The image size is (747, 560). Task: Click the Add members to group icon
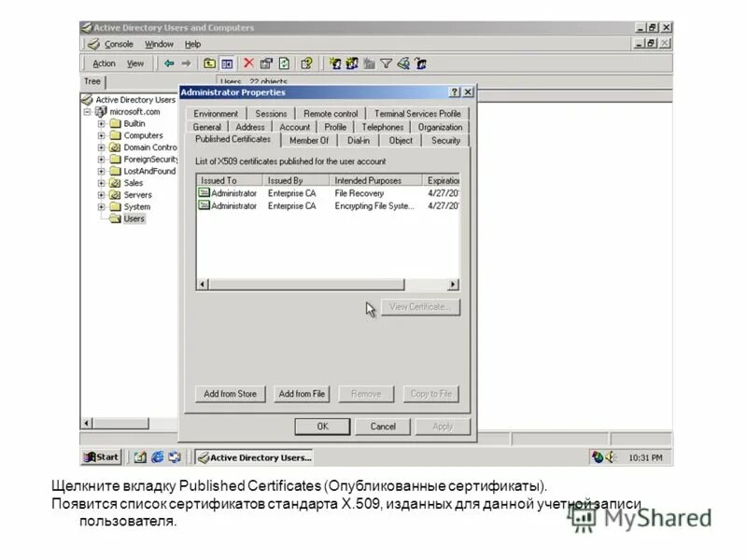421,63
